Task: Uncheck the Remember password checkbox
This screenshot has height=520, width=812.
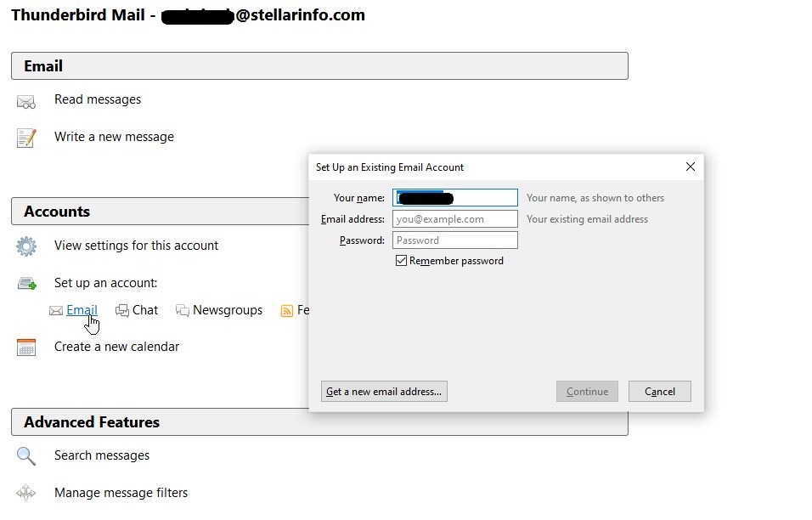Action: 402,261
